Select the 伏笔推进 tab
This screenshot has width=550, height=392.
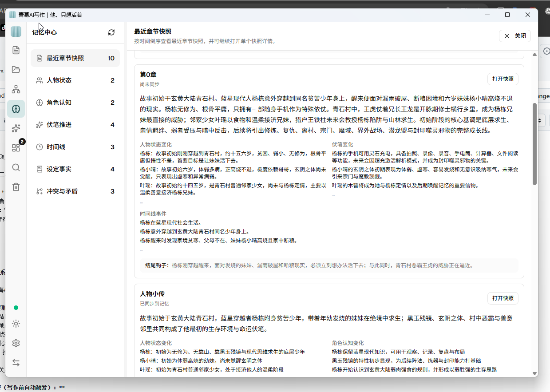tap(75, 125)
